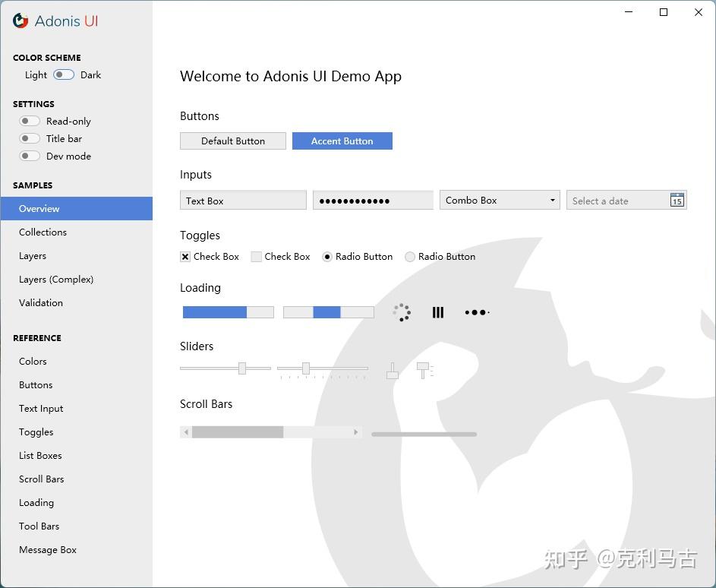Click the small vertical slider icon

[392, 370]
